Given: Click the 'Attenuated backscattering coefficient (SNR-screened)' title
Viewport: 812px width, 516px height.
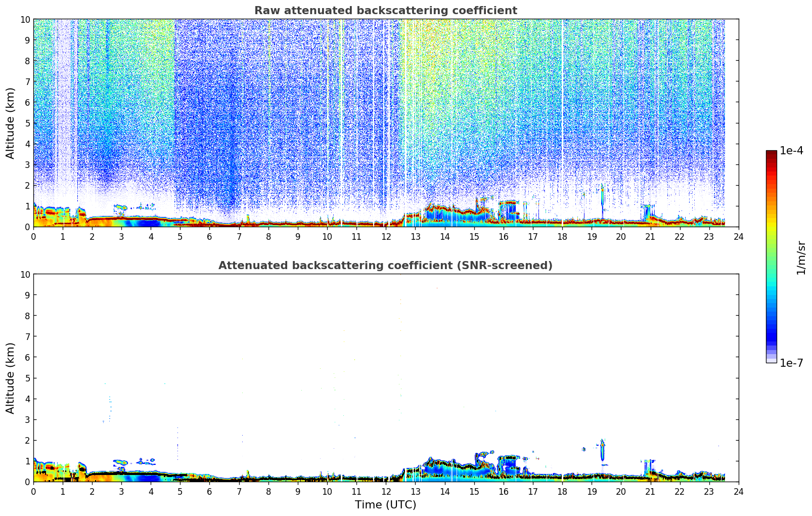Looking at the screenshot, I should (385, 266).
